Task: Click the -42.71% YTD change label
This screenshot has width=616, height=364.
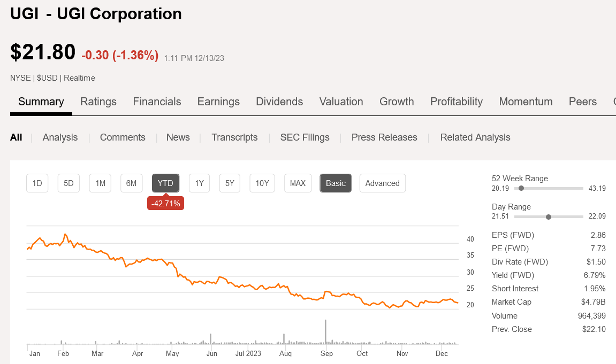Action: click(x=165, y=203)
